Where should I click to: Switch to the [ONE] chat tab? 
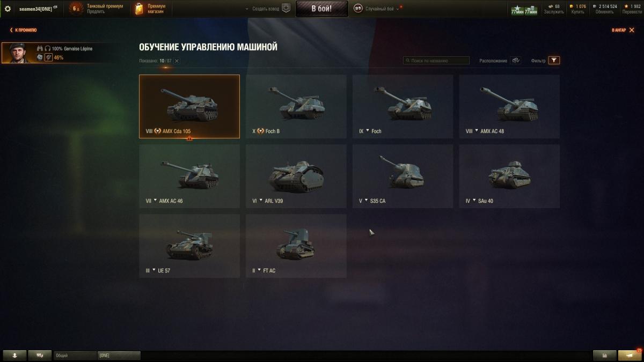(119, 356)
